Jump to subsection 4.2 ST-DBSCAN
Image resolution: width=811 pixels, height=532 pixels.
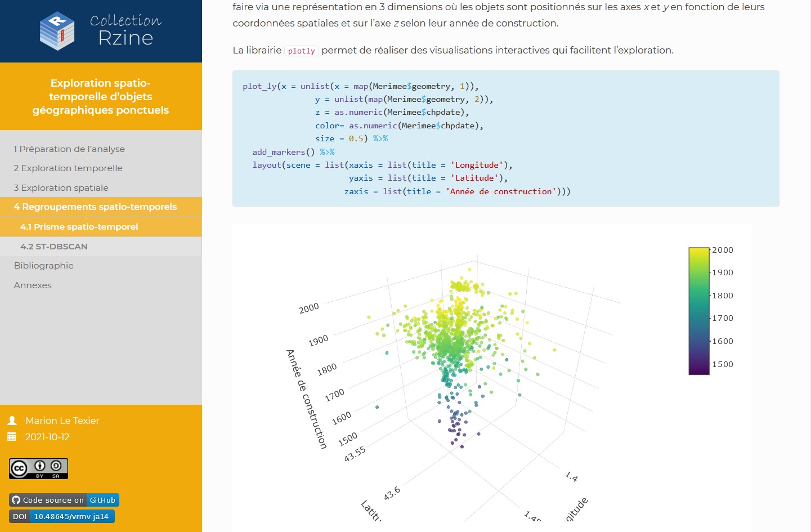pyautogui.click(x=54, y=247)
